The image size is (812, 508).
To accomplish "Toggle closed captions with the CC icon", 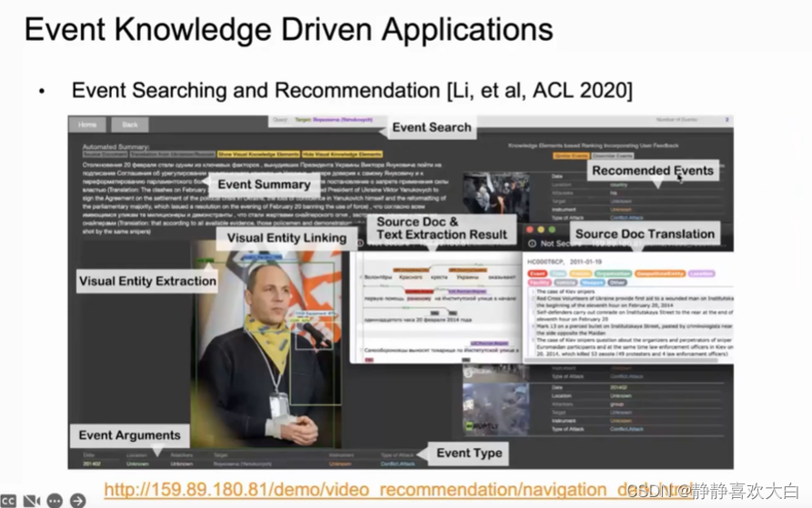I will 8,501.
